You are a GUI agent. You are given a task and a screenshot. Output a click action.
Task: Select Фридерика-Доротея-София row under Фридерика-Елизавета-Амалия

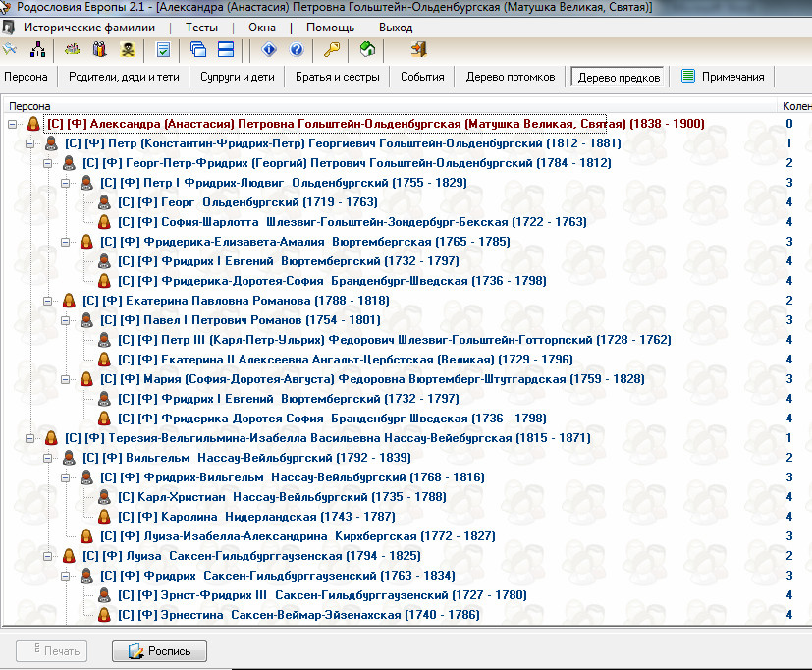332,281
